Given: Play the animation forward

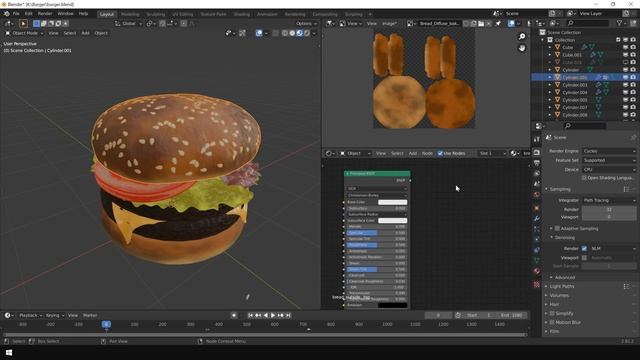Looking at the screenshot, I should pyautogui.click(x=273, y=315).
